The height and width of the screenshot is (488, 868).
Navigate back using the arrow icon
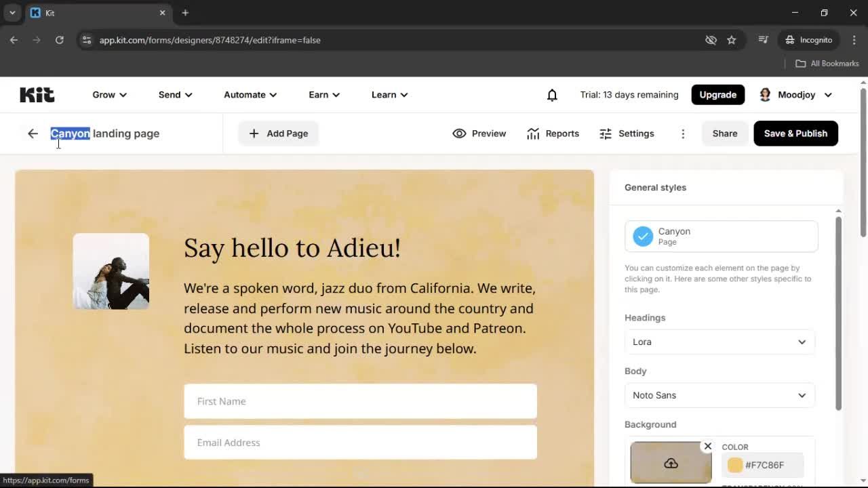[x=33, y=134]
